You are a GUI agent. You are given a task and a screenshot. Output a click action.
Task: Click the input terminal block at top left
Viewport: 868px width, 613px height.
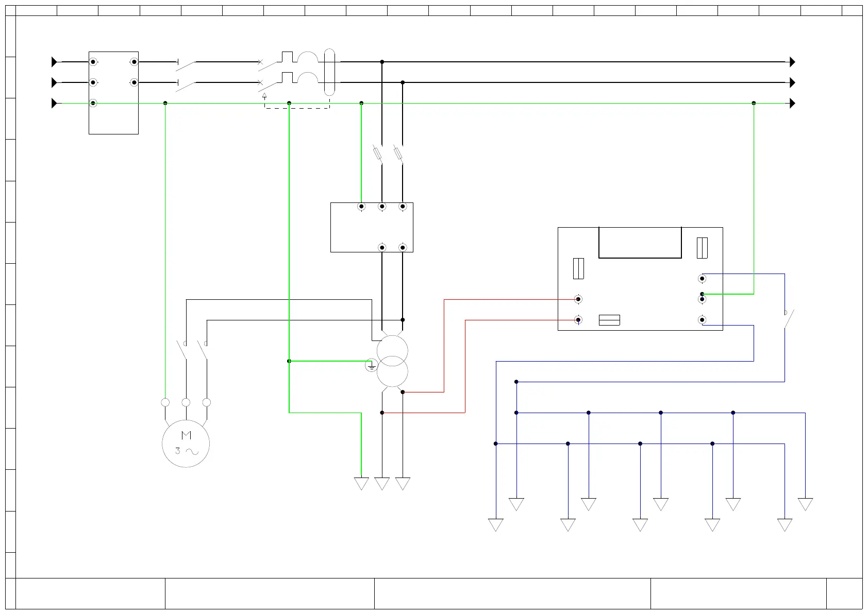point(113,93)
